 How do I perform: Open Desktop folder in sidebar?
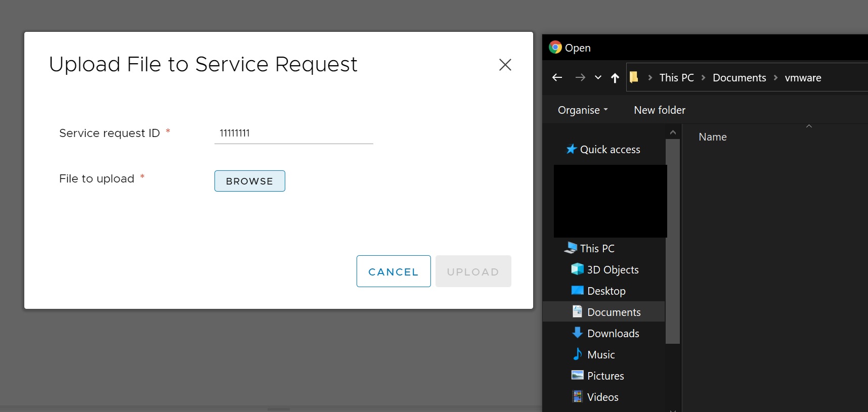point(606,291)
